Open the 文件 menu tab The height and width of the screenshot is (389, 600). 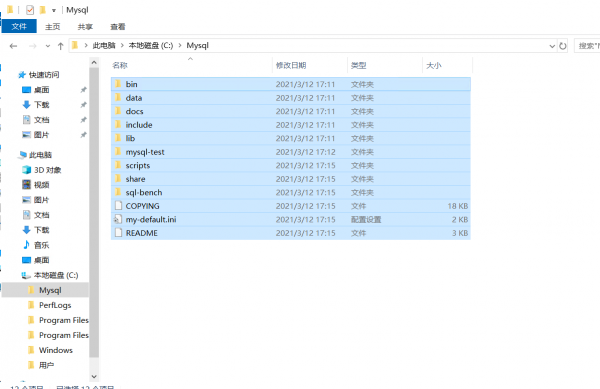pyautogui.click(x=19, y=26)
